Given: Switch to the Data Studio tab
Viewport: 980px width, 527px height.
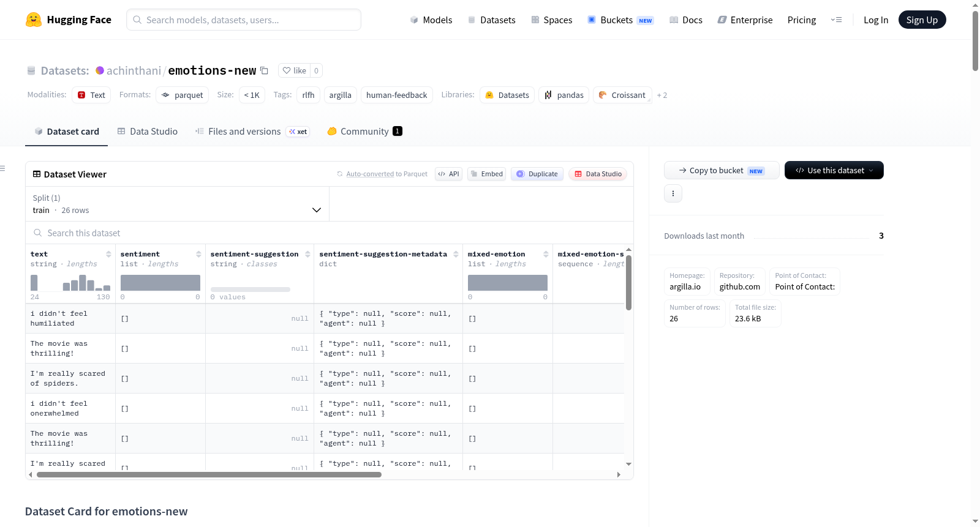Looking at the screenshot, I should point(148,131).
